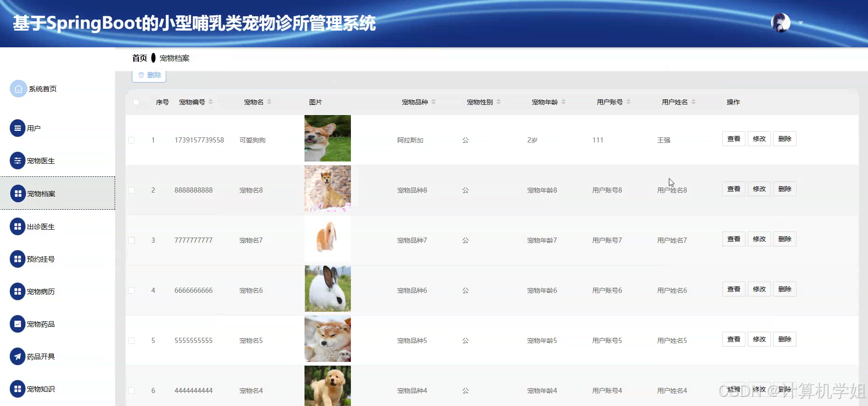
Task: Click the 出诊医生 sidebar icon
Action: click(18, 226)
